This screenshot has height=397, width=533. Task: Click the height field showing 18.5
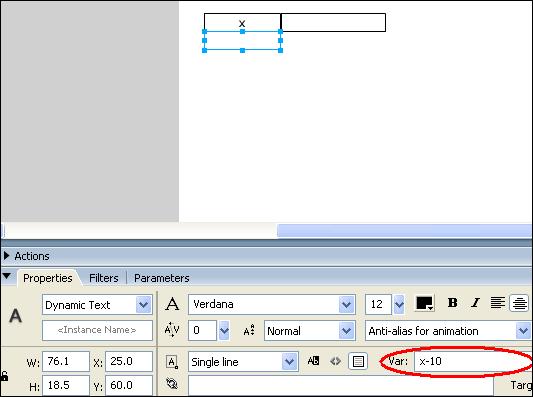pyautogui.click(x=66, y=385)
